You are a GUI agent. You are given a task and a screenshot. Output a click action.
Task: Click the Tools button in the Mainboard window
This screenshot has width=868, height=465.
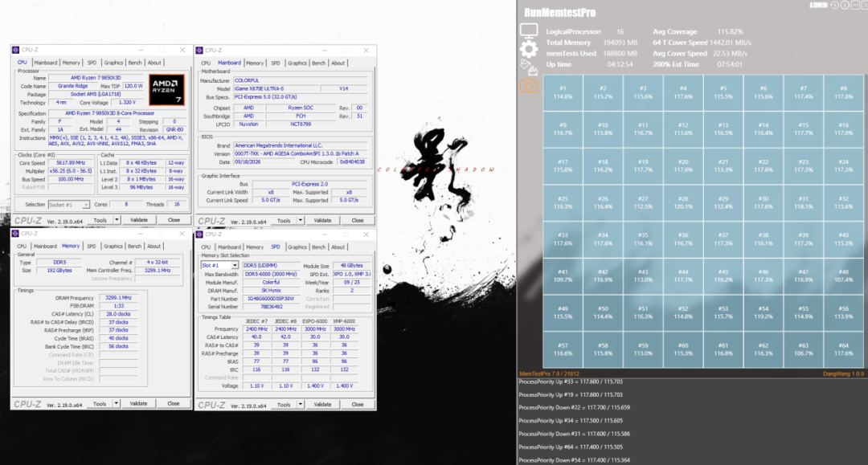pyautogui.click(x=284, y=220)
